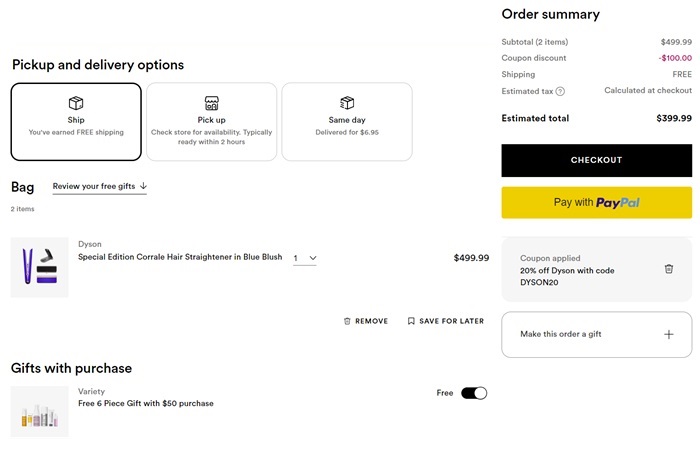Toggle off the free 6 Piece Gift switch
700x449 pixels.
(474, 393)
